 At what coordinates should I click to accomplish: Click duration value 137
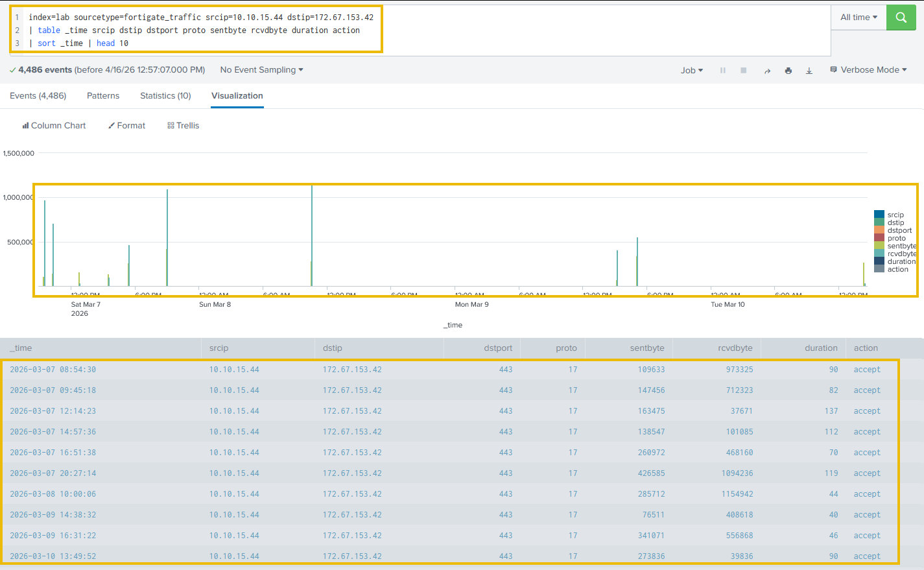[x=831, y=411]
